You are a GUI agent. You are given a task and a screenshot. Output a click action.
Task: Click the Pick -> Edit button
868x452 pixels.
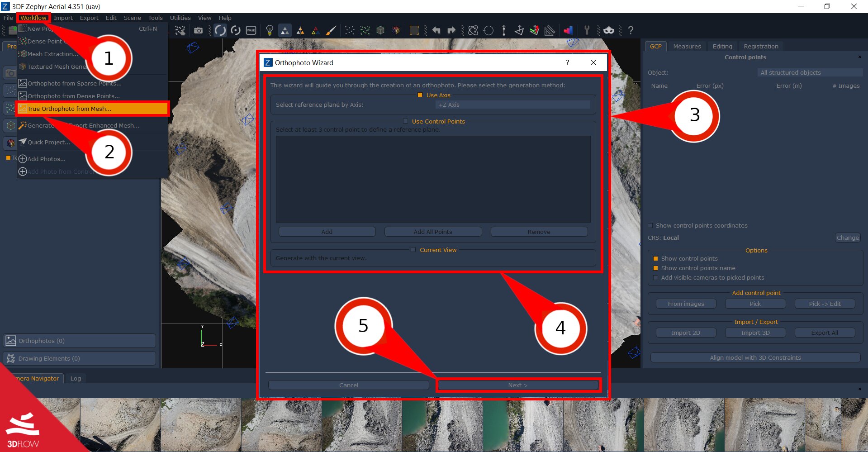(825, 304)
